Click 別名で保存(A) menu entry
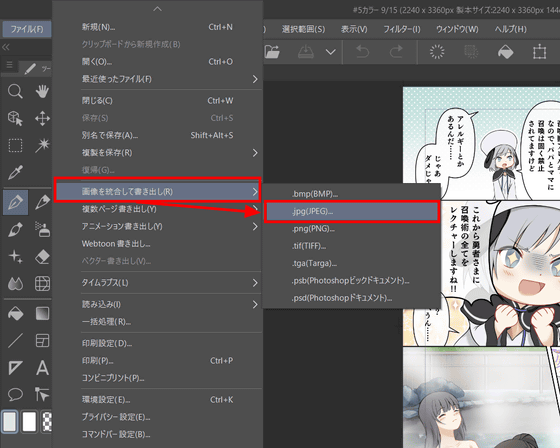Image resolution: width=560 pixels, height=448 pixels. click(158, 135)
